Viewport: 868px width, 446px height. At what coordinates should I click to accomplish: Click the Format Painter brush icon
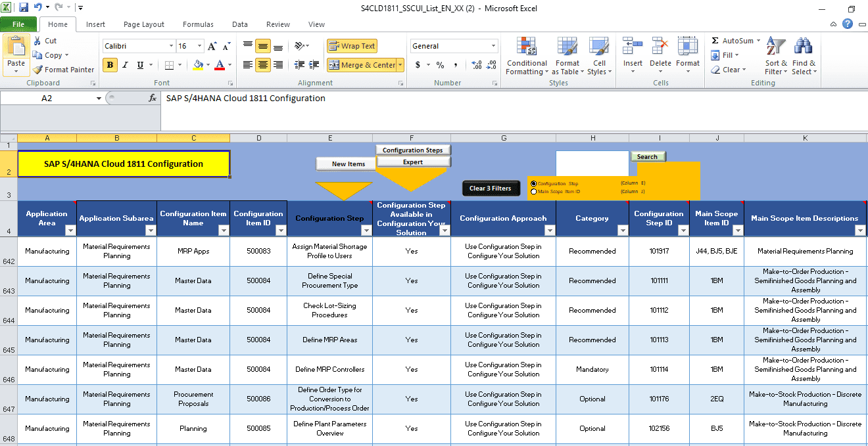tap(38, 70)
